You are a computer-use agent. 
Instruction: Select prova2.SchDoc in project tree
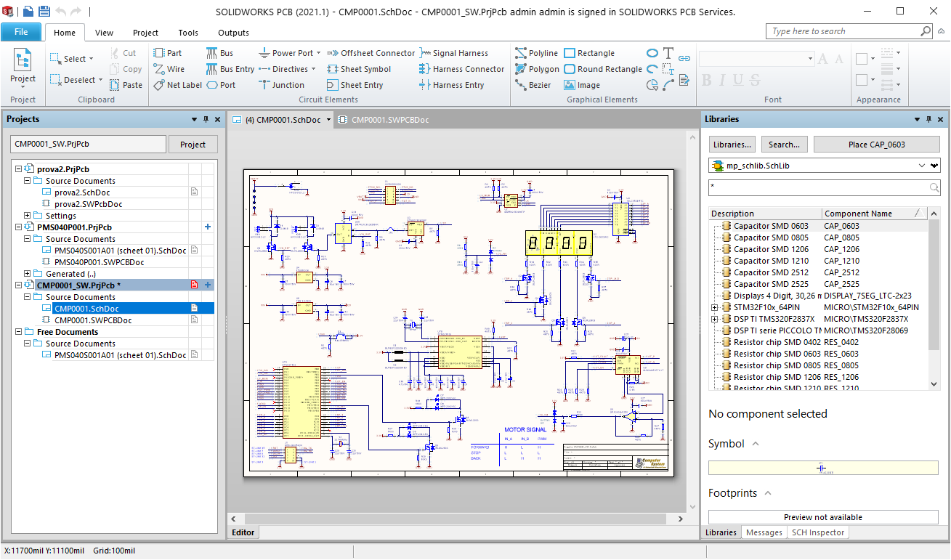pos(82,192)
